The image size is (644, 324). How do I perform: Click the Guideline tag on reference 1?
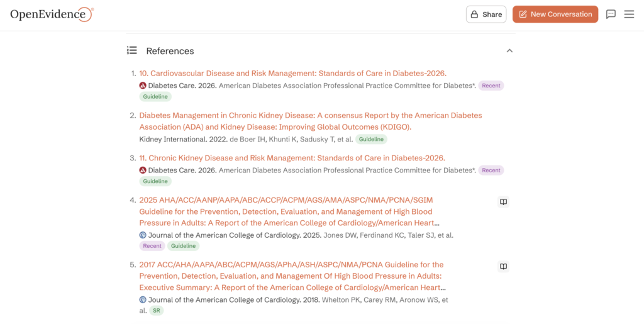click(x=155, y=97)
